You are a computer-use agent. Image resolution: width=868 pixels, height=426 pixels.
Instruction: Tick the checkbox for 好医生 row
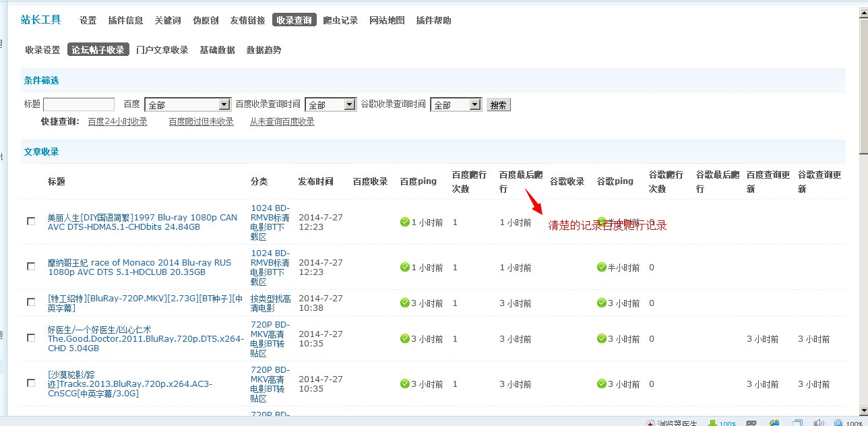point(31,338)
